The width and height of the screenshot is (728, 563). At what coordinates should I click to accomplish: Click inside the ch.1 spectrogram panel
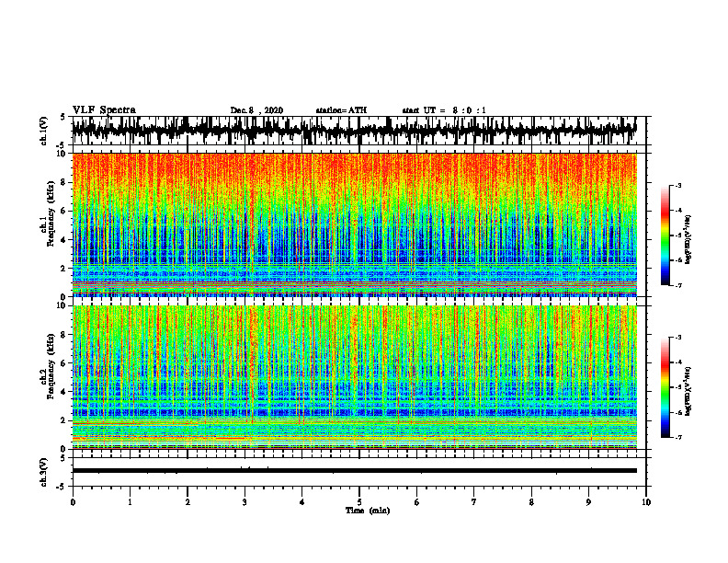[x=354, y=224]
